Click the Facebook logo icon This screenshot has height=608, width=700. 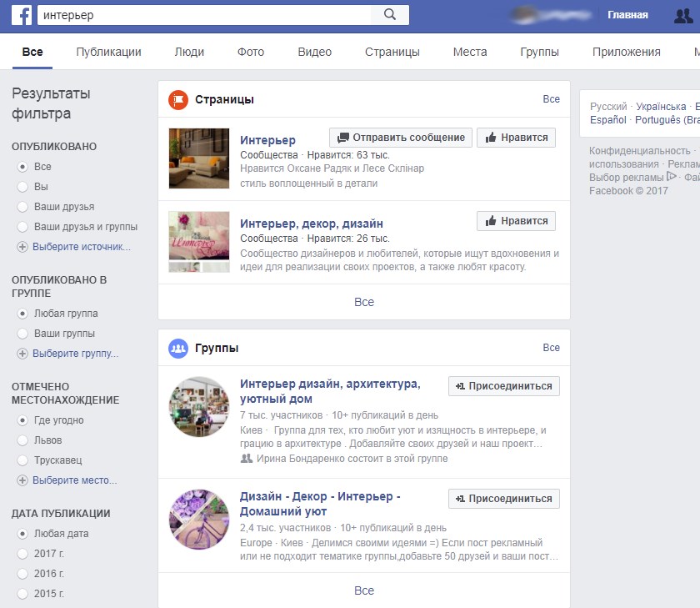[22, 15]
